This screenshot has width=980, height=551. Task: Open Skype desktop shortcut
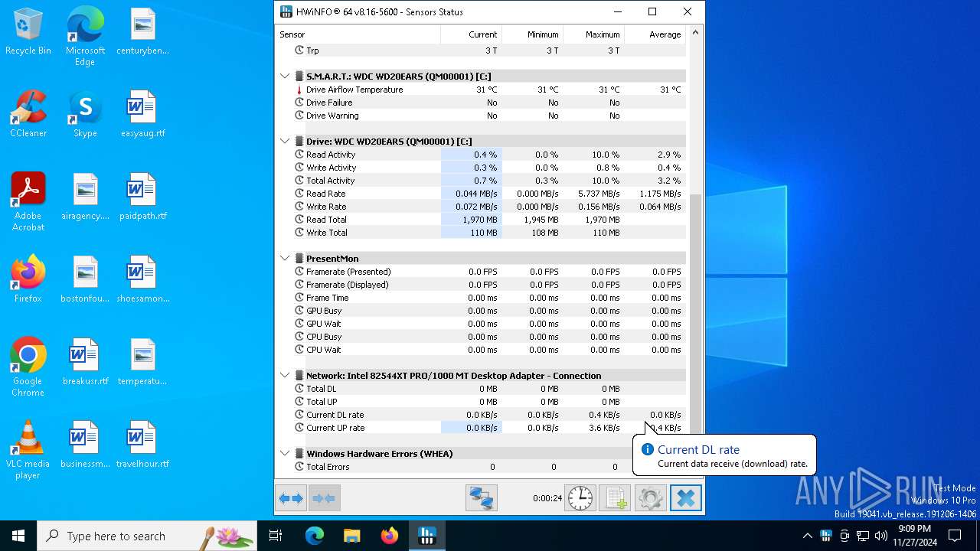85,113
